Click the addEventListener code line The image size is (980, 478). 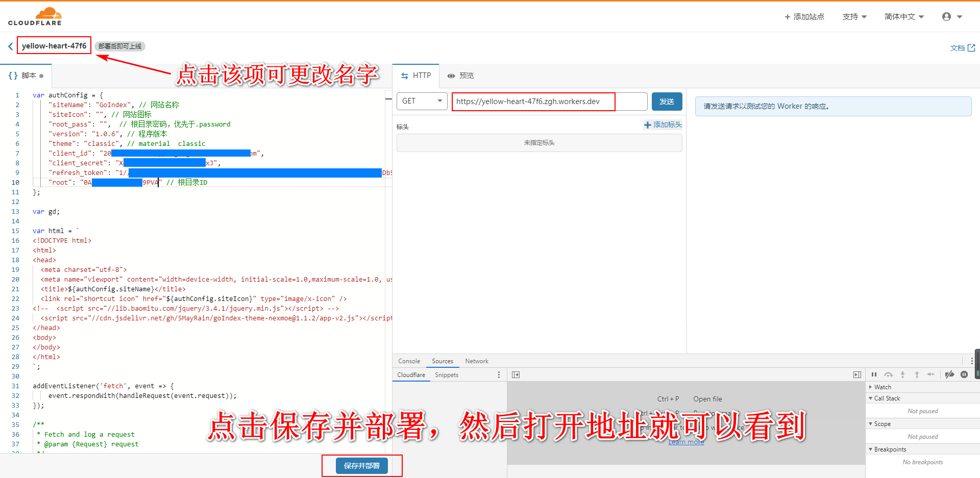pos(103,386)
